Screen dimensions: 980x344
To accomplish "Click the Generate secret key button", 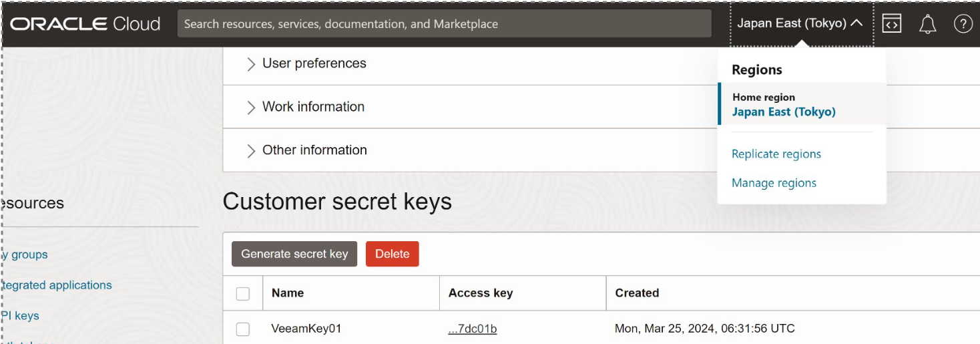I will pos(294,254).
